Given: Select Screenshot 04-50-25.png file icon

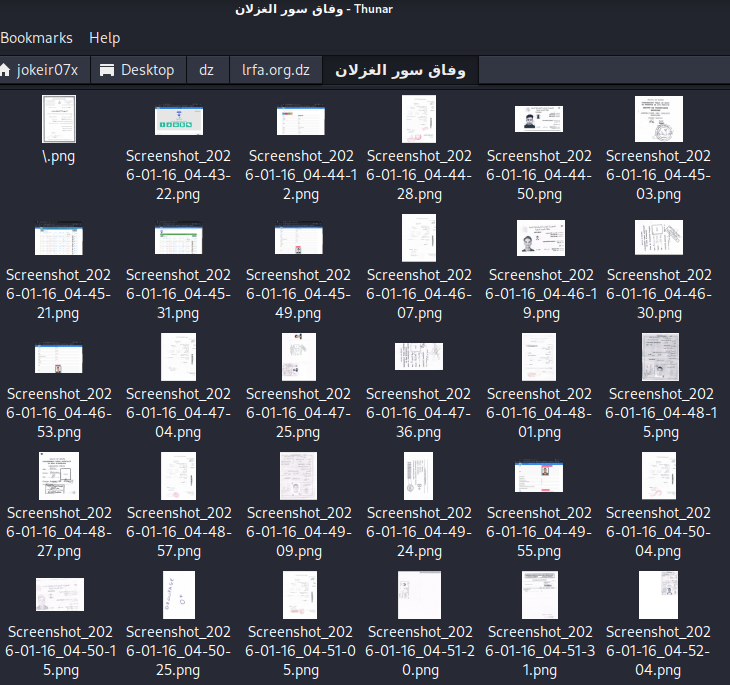Looking at the screenshot, I should (179, 596).
